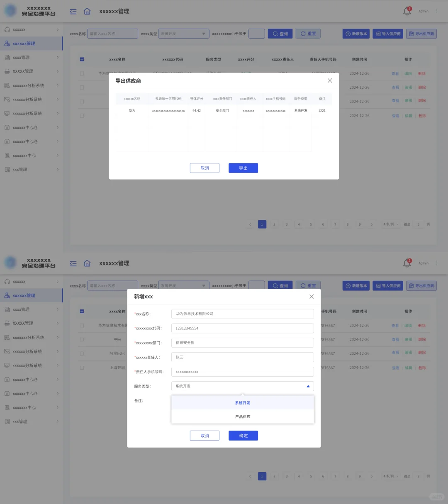Select 产品供应 from the service type options
This screenshot has height=504, width=448.
pyautogui.click(x=242, y=416)
